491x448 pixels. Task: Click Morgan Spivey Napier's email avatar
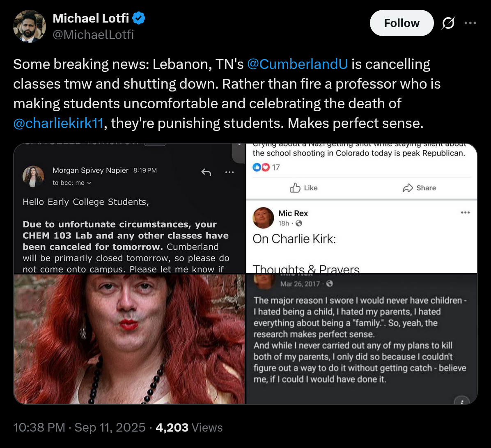[x=33, y=176]
